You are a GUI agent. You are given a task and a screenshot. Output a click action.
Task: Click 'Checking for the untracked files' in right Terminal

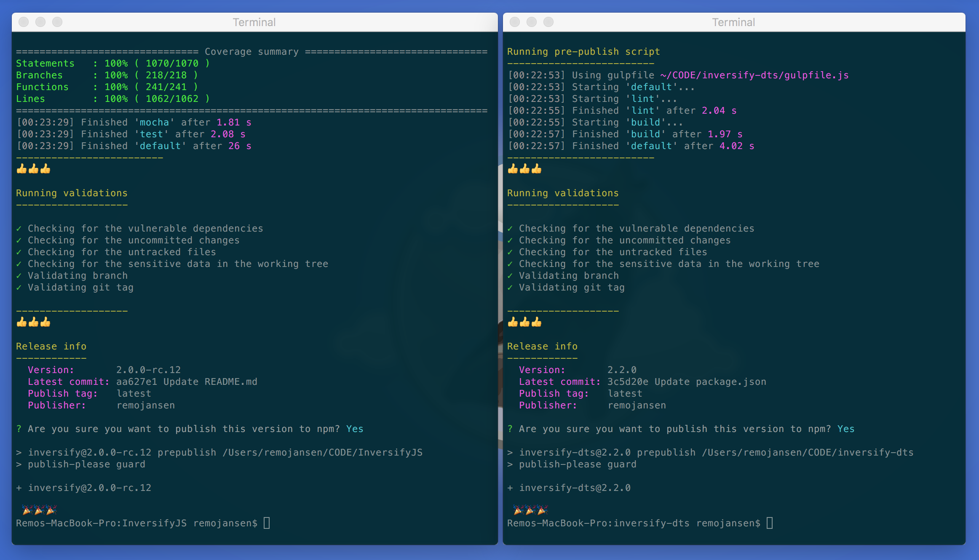point(607,252)
